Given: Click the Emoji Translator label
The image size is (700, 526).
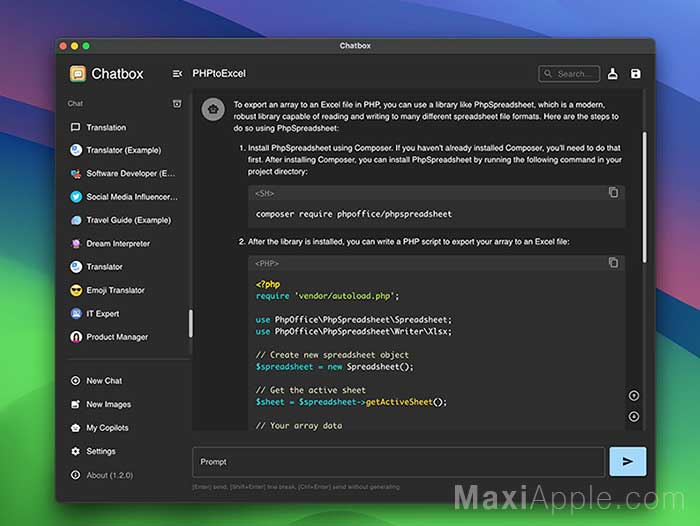Looking at the screenshot, I should [116, 290].
